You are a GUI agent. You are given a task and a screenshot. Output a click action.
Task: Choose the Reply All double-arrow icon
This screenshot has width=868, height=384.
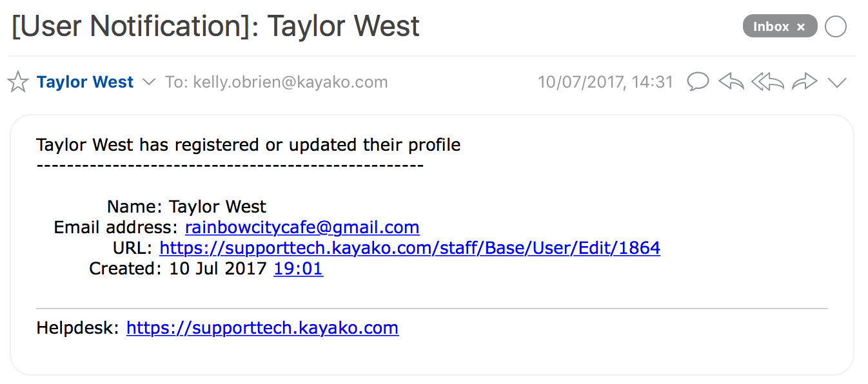[767, 82]
